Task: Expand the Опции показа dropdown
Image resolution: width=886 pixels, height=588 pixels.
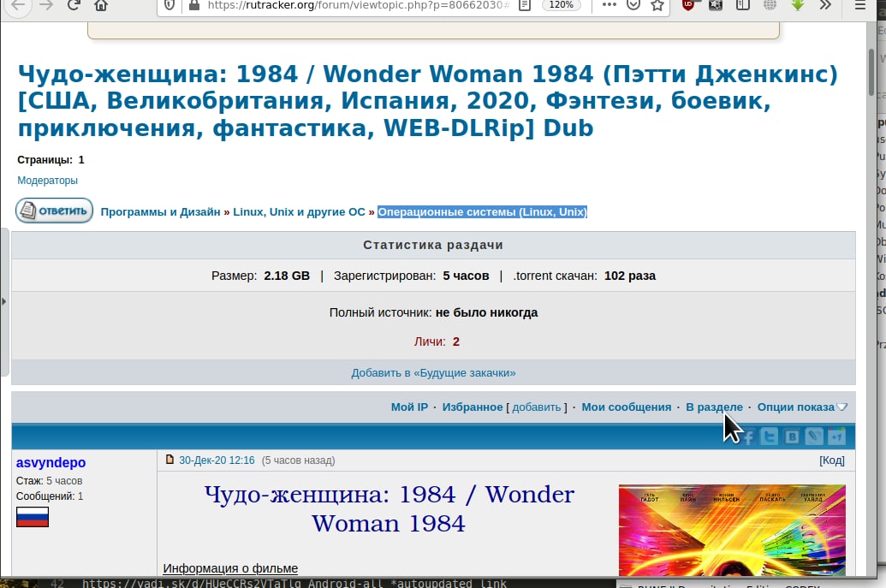Action: pos(802,407)
